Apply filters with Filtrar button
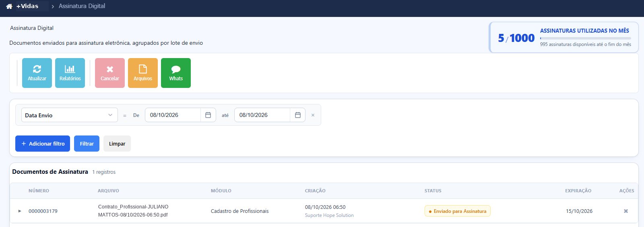This screenshot has height=227, width=644. tap(87, 144)
